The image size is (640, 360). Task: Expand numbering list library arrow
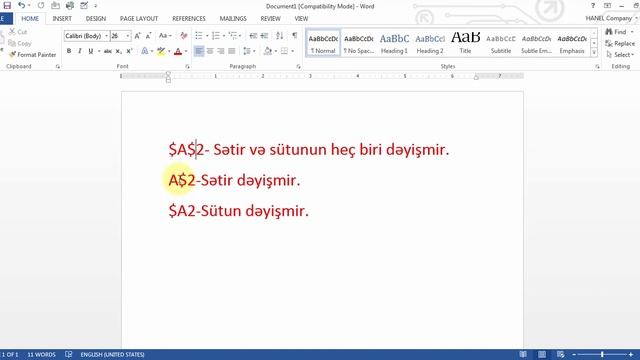tap(224, 36)
